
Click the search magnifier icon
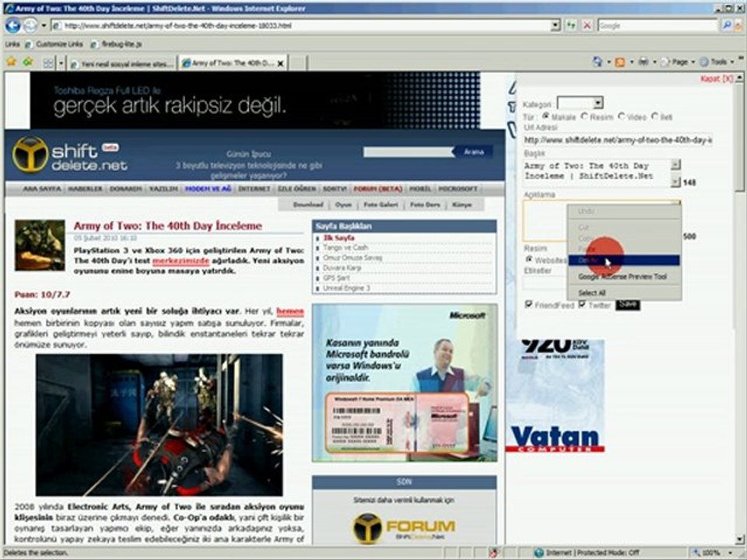(x=727, y=26)
